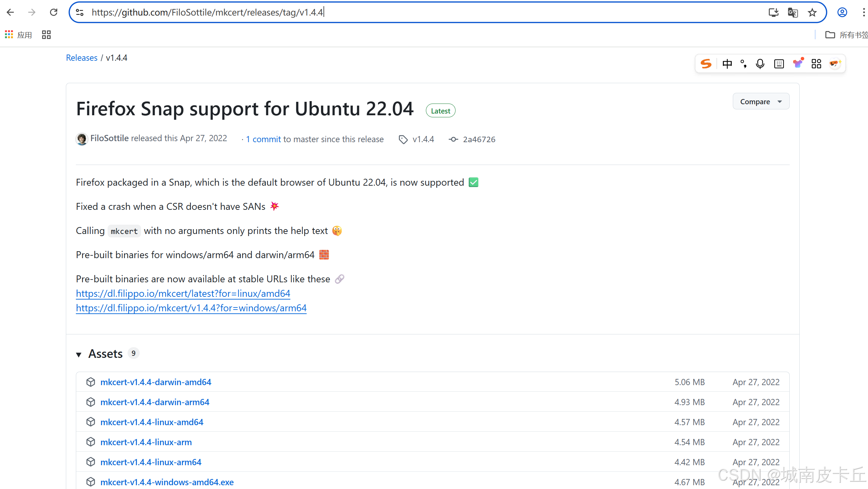
Task: Open the apps shortcut in bookmarks bar
Action: tap(18, 35)
